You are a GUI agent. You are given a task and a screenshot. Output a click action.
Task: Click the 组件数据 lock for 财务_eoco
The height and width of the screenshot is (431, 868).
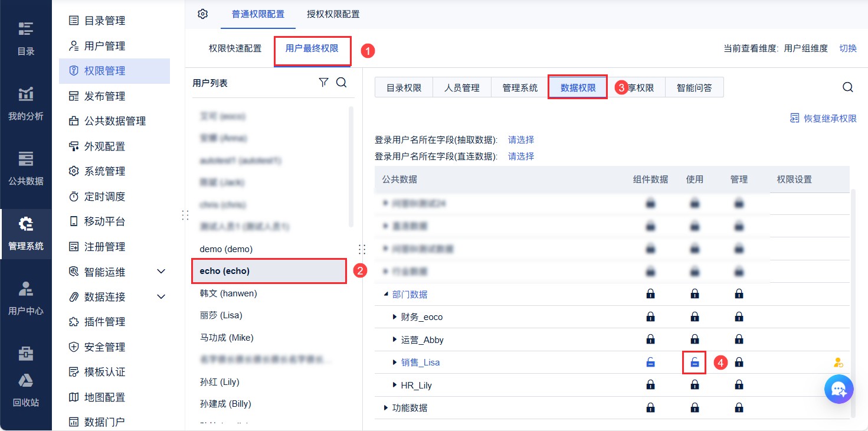pos(650,317)
